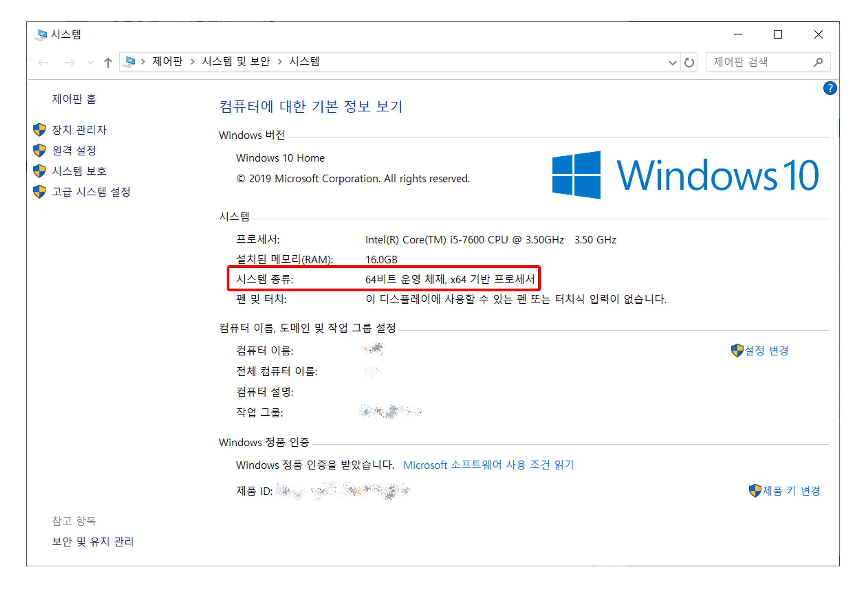Click the 2019 Microsoft Corporation copyright text

(x=353, y=179)
